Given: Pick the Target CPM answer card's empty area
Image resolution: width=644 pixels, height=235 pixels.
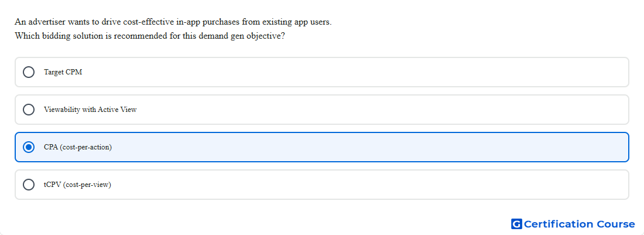Looking at the screenshot, I should (x=353, y=72).
